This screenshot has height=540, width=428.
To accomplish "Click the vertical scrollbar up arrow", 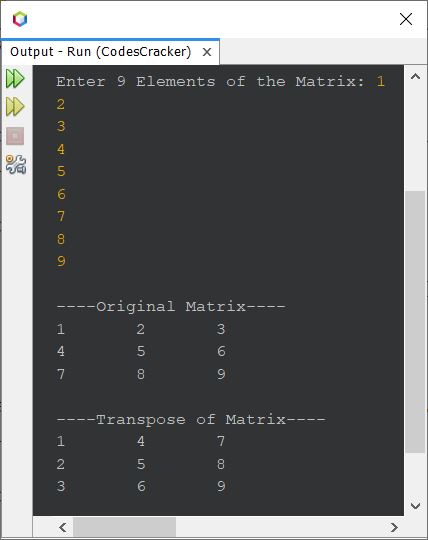I will (415, 77).
